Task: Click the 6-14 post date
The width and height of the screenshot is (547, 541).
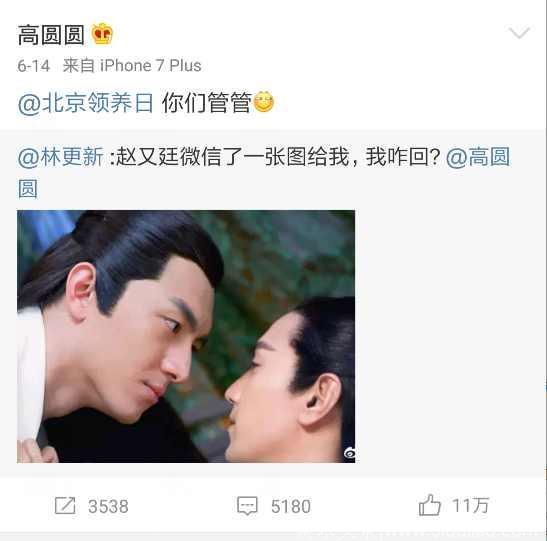Action: (x=34, y=66)
